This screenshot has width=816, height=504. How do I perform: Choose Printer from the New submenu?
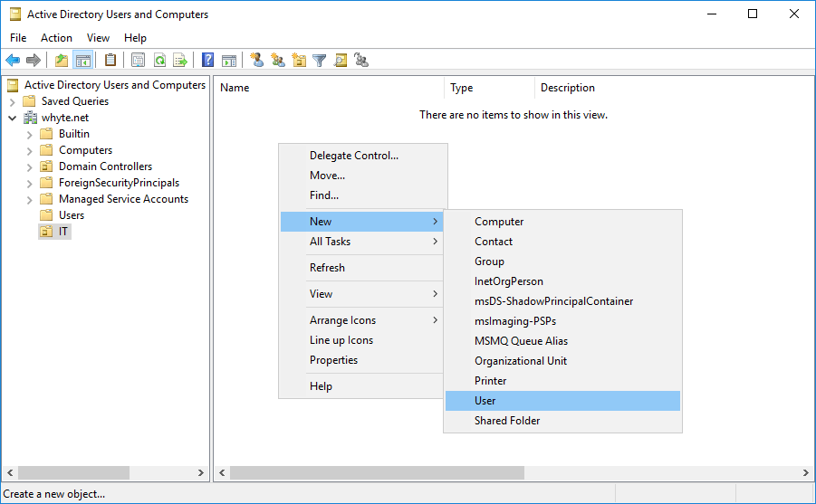562,381
